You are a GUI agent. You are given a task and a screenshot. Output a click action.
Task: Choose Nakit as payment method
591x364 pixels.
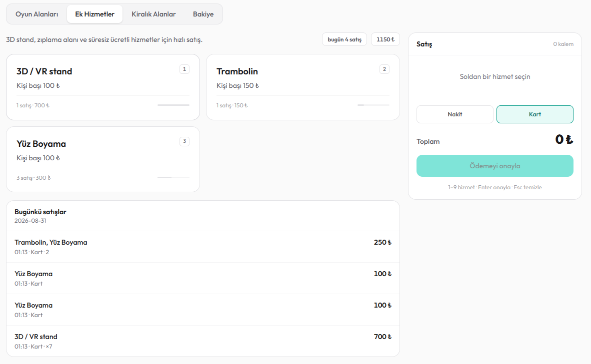click(455, 114)
